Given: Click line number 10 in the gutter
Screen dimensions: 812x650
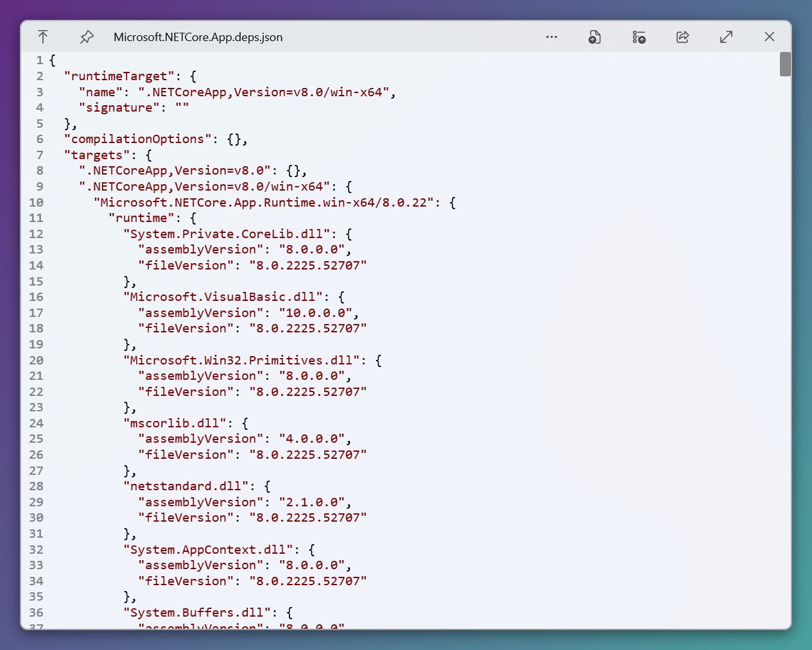Looking at the screenshot, I should click(x=36, y=202).
